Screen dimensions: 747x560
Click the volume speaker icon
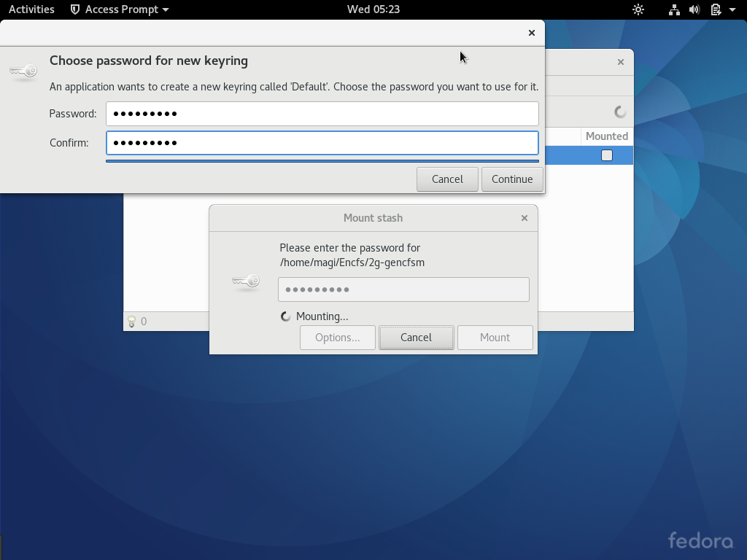[x=694, y=9]
